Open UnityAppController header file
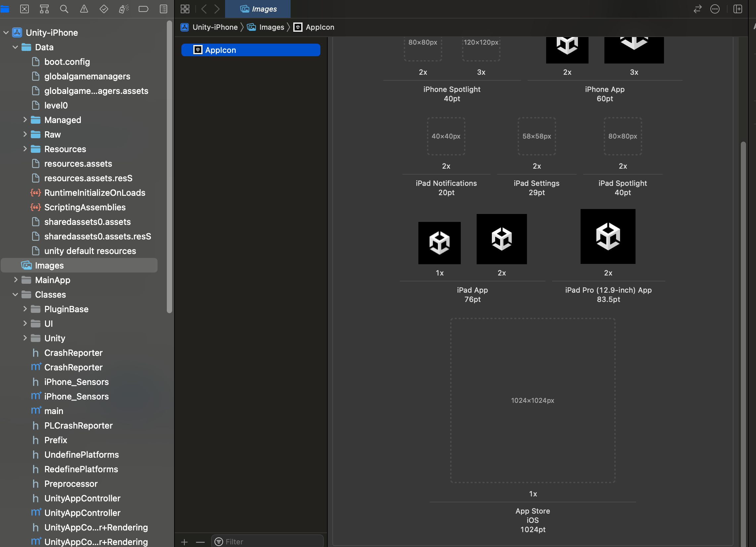Screen dimensions: 756x547 (82, 498)
